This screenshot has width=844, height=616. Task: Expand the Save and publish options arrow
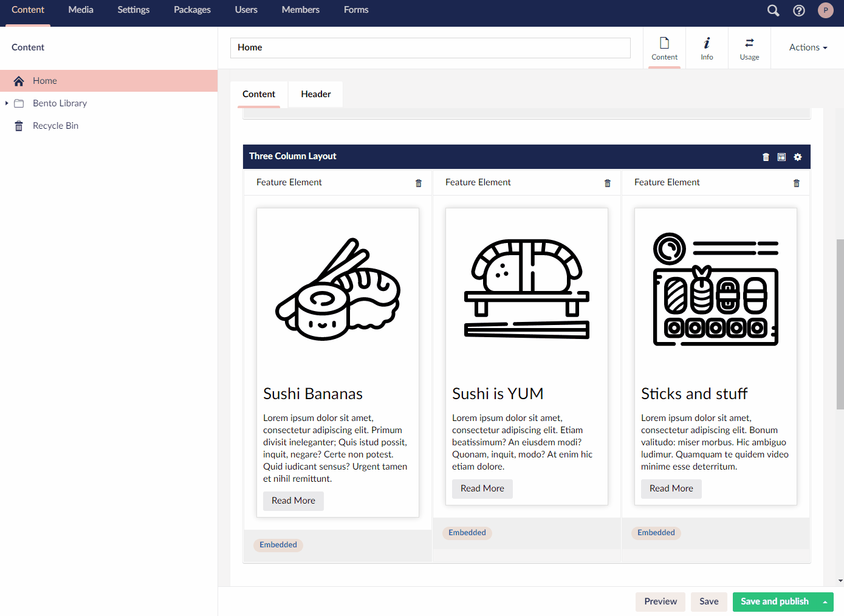point(825,602)
